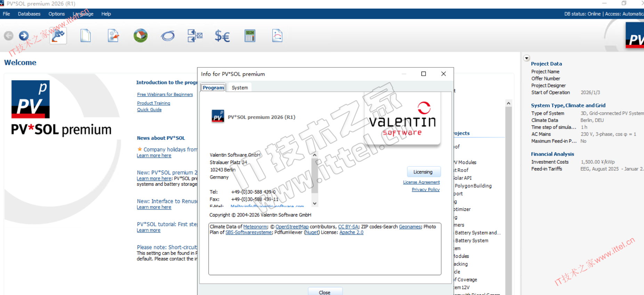
Task: Open the Plans and Parts List circuit icon
Action: [x=195, y=35]
